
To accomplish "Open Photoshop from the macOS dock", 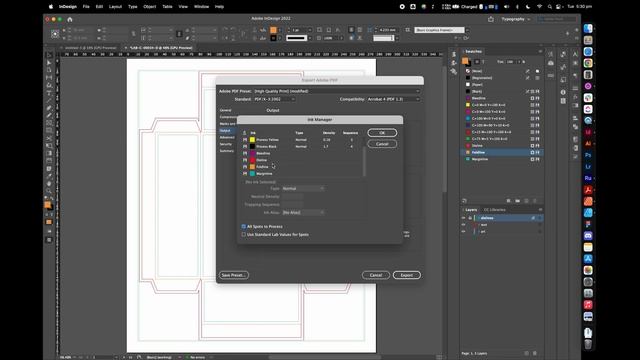I will (588, 155).
